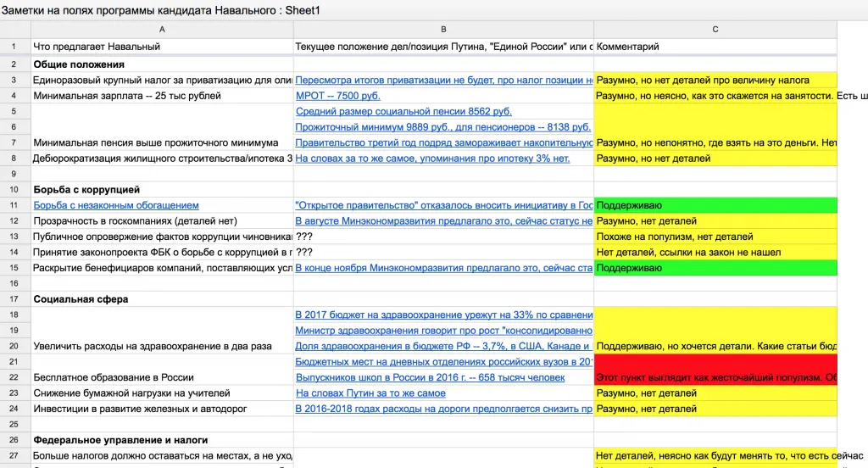This screenshot has width=868, height=468.
Task: Select column B header
Action: click(x=443, y=30)
